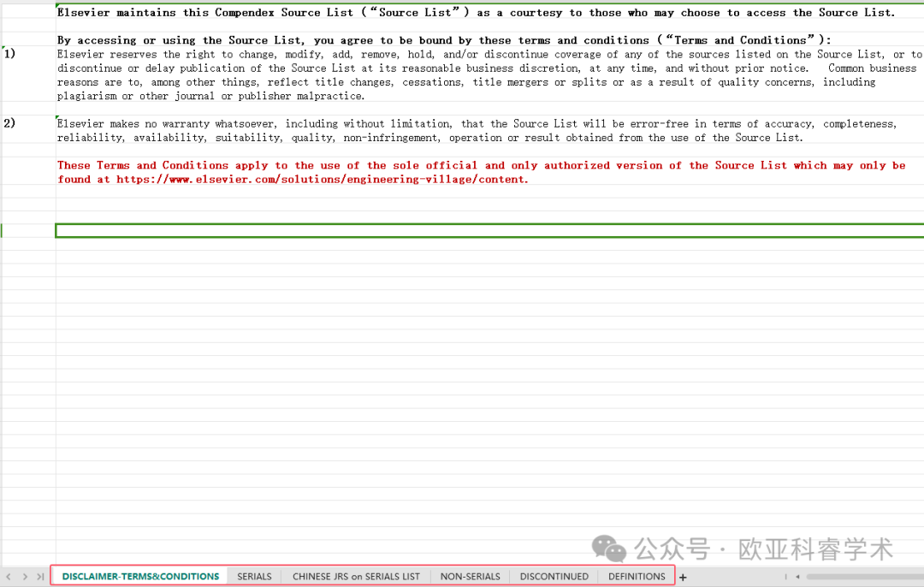Select the DISCLAIMER-TERMS&CONDITIONS sheet tab
The width and height of the screenshot is (924, 587).
140,577
